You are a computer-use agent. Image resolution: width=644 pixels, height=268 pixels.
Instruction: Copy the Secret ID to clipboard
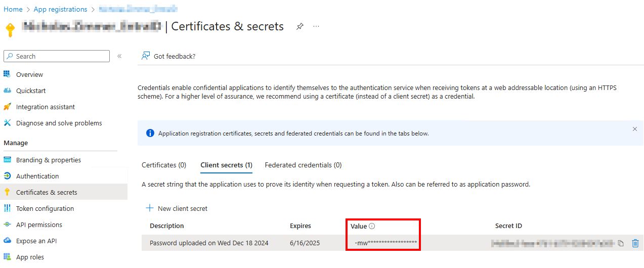tap(621, 243)
